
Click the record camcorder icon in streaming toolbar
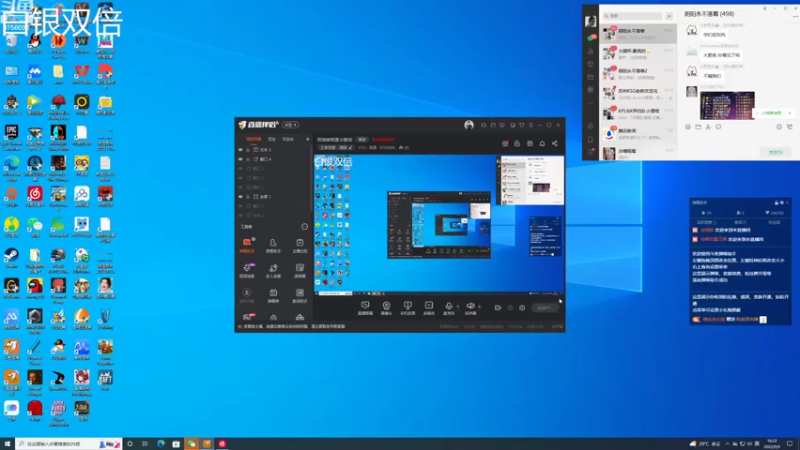tap(497, 308)
